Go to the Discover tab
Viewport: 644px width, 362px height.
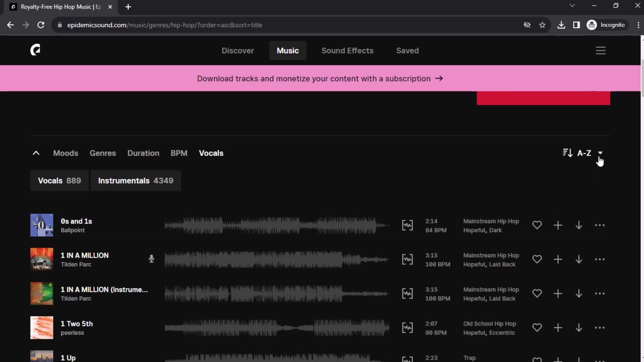tap(237, 51)
